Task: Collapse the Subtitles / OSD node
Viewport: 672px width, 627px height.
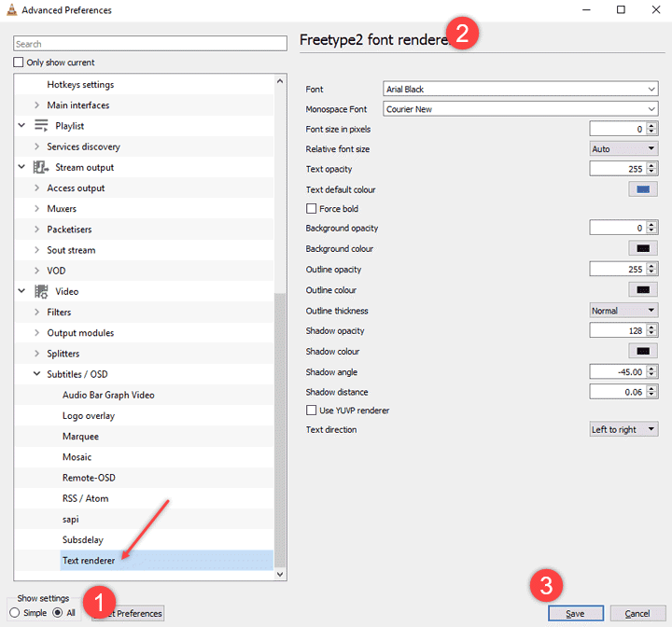Action: [x=36, y=374]
